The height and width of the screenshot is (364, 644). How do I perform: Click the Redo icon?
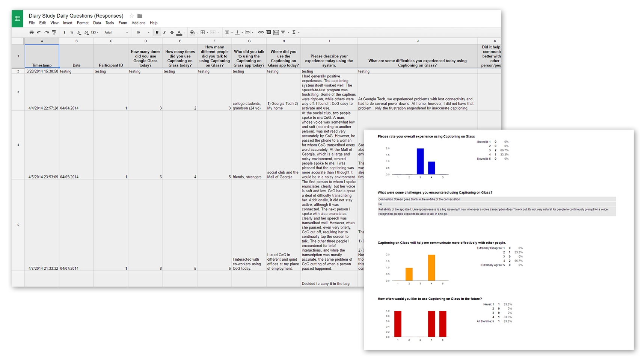pyautogui.click(x=47, y=32)
